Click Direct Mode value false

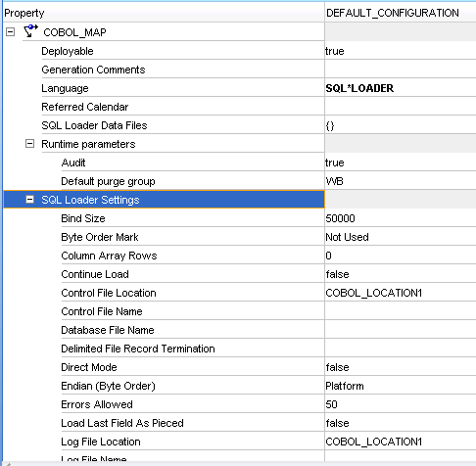pyautogui.click(x=337, y=367)
